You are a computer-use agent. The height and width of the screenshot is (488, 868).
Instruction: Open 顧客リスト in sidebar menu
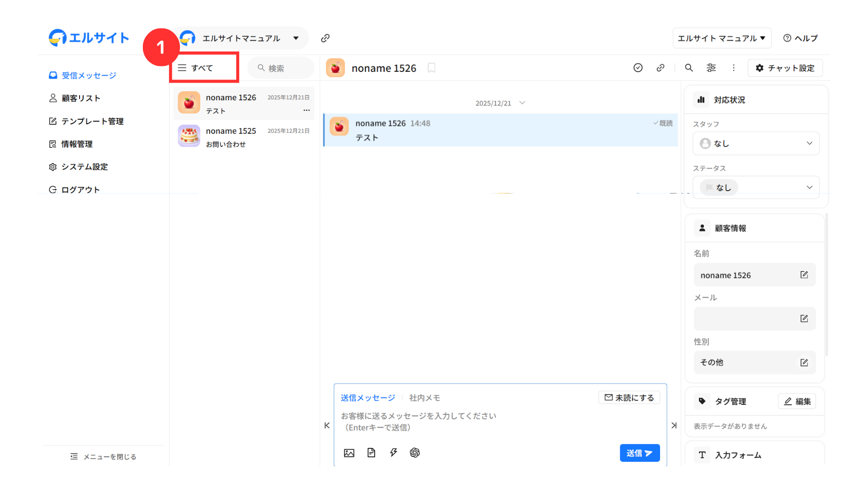[80, 99]
